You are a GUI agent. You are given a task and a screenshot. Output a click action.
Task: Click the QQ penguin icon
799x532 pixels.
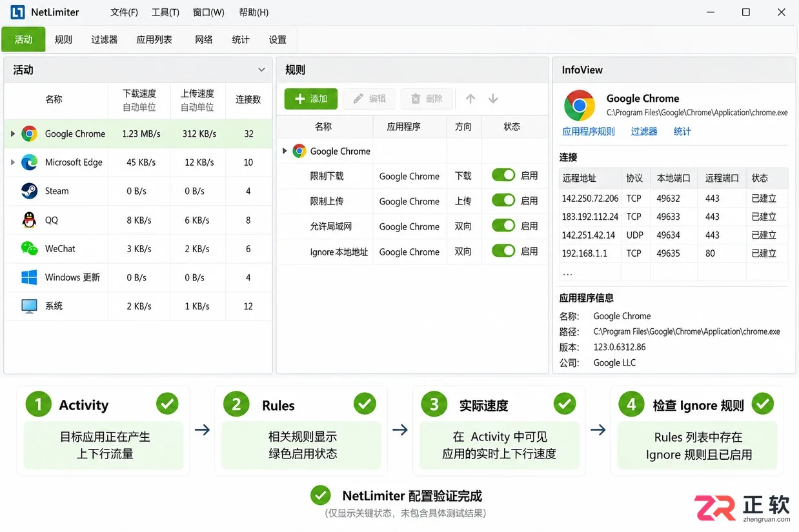pos(29,220)
